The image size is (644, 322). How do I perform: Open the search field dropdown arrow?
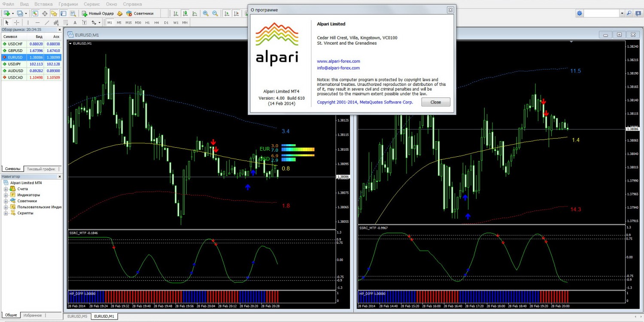(x=622, y=13)
